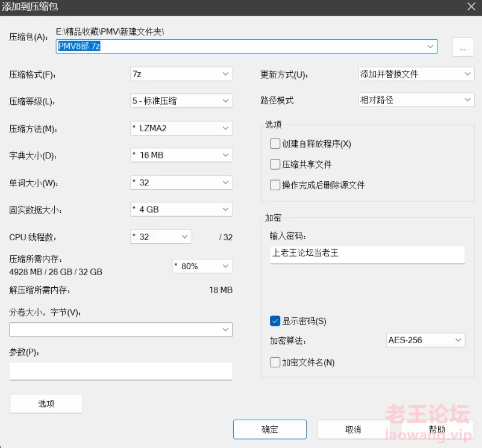The width and height of the screenshot is (482, 448).
Task: Click the 参数(P) parameters input field
Action: pos(121,372)
